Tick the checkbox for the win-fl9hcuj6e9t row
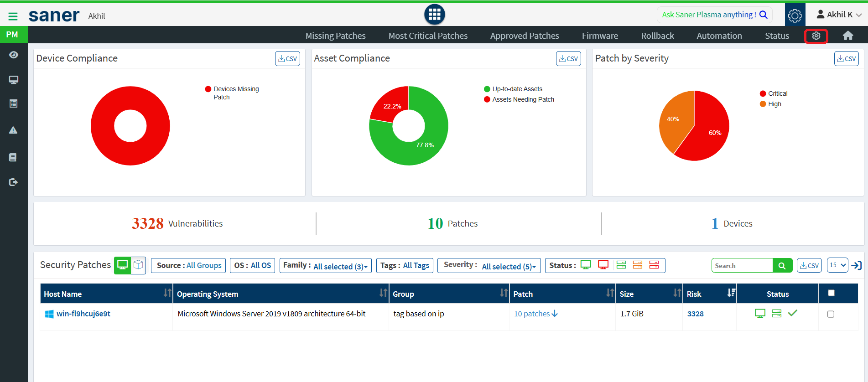 (831, 314)
